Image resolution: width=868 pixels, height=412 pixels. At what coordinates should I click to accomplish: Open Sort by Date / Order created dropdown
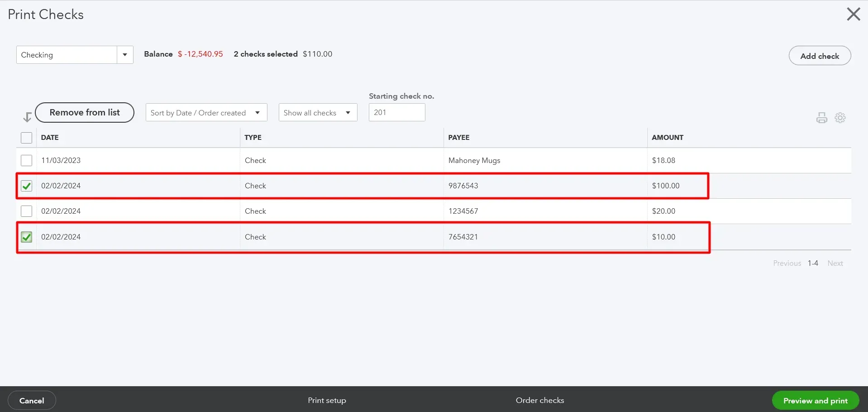206,113
